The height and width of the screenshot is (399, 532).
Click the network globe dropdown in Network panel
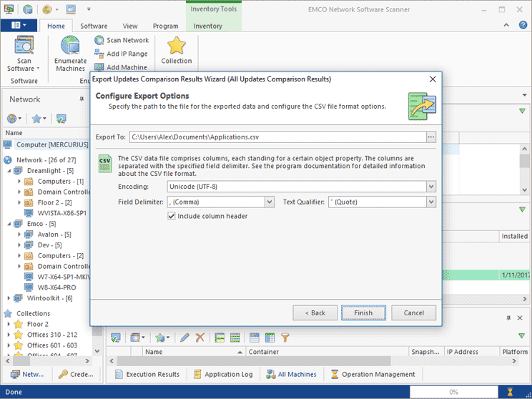14,119
